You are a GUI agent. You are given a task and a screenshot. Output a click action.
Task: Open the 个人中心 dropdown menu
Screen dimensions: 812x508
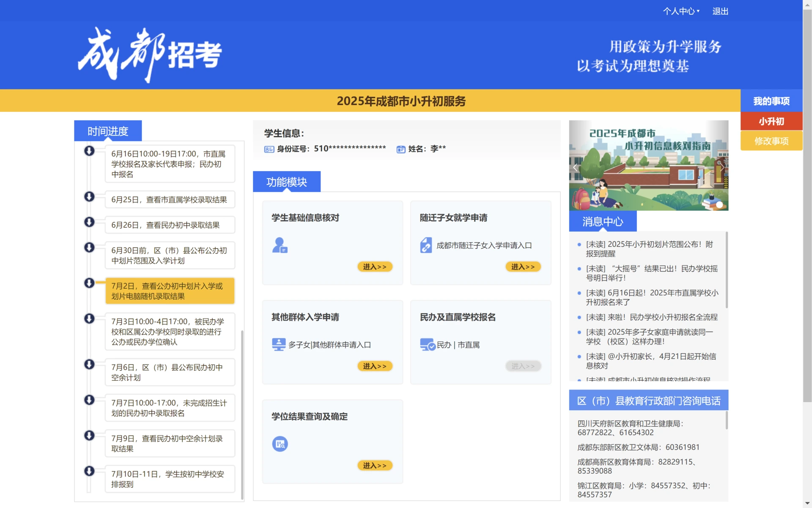(x=681, y=11)
